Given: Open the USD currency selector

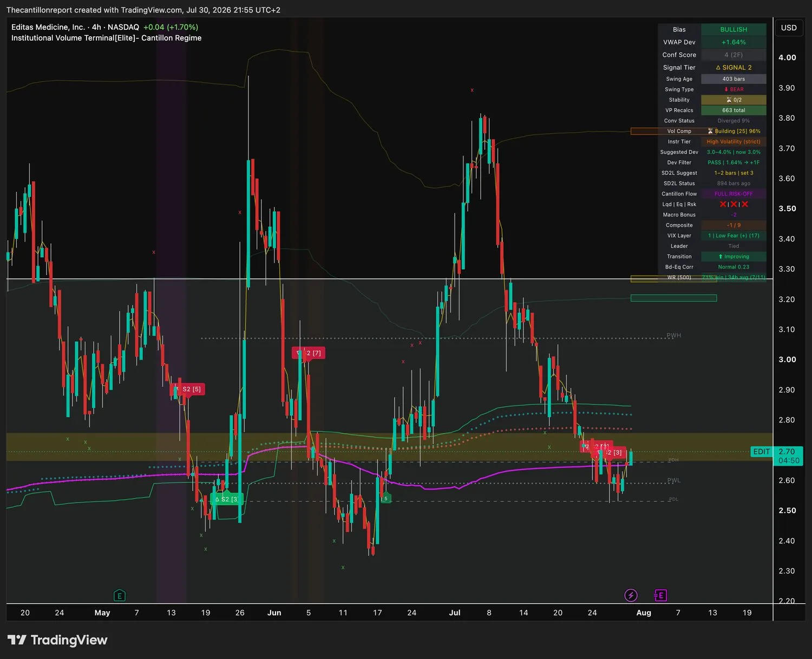Looking at the screenshot, I should pyautogui.click(x=789, y=28).
